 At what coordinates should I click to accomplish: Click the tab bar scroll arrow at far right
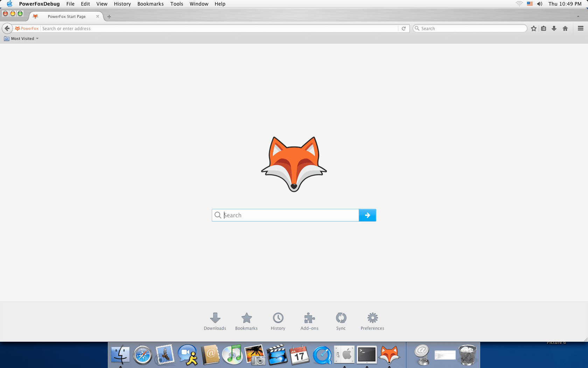click(x=578, y=16)
